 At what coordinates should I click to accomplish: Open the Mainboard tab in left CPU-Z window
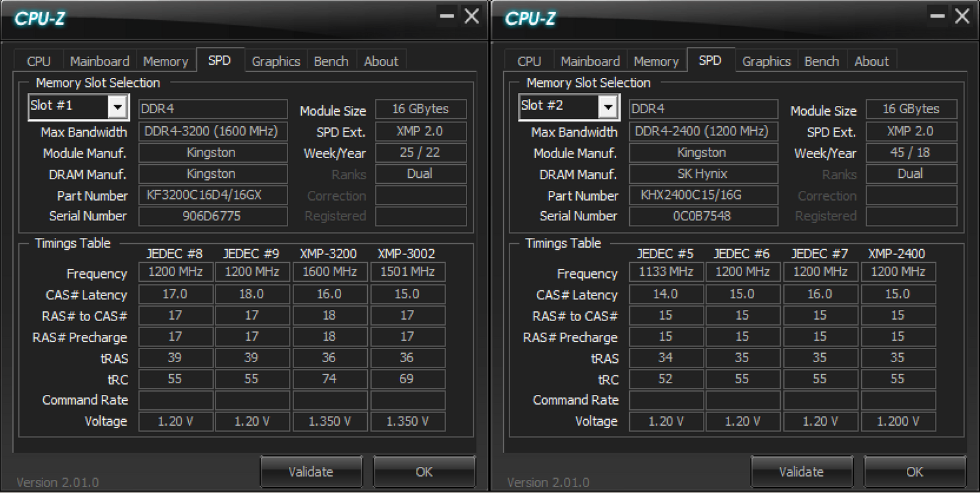[99, 61]
